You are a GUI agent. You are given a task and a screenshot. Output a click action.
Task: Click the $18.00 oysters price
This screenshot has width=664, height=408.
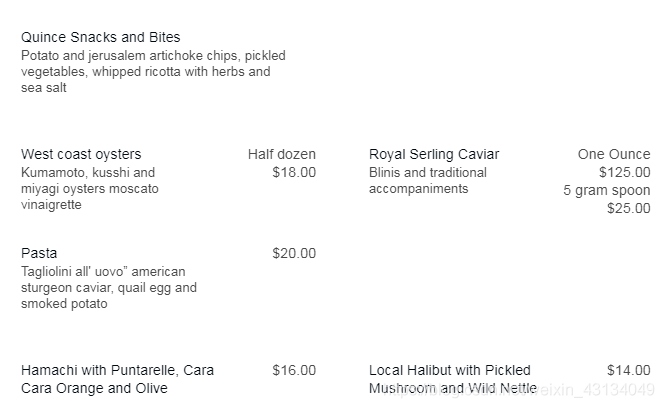pyautogui.click(x=294, y=172)
